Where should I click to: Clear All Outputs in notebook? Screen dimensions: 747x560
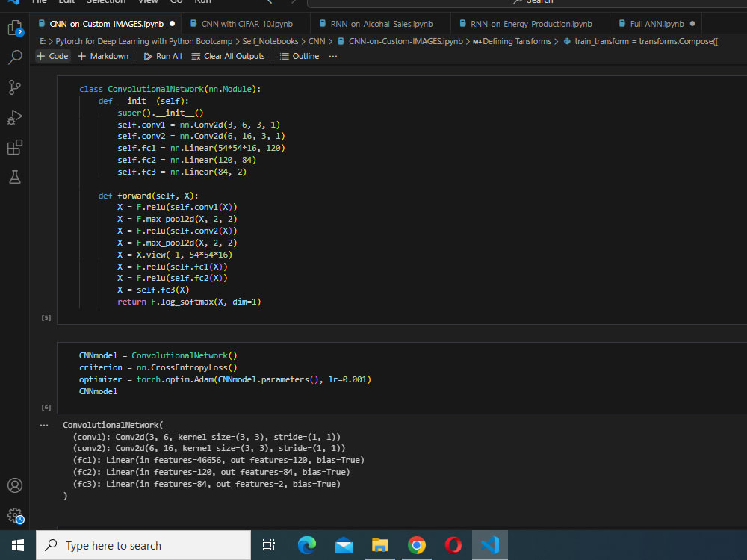(x=228, y=56)
